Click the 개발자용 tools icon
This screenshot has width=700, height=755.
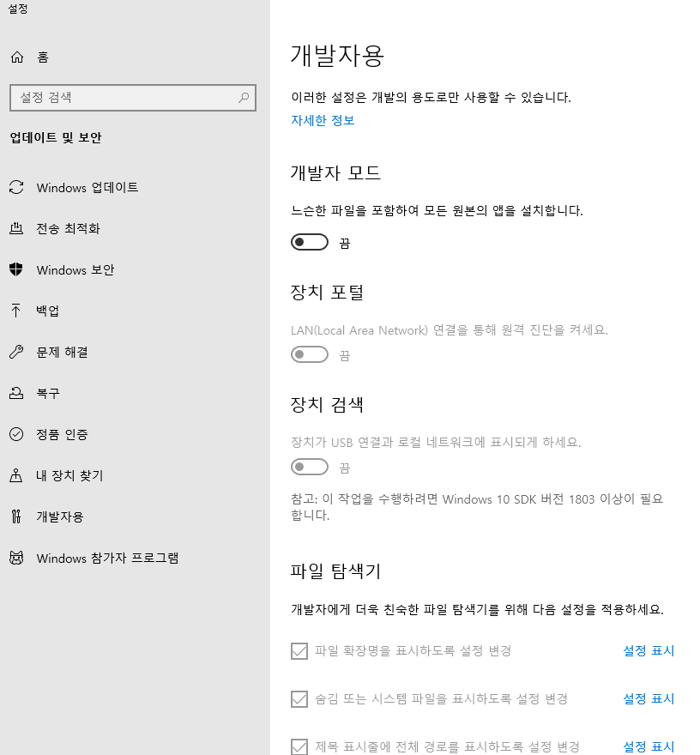tap(16, 516)
